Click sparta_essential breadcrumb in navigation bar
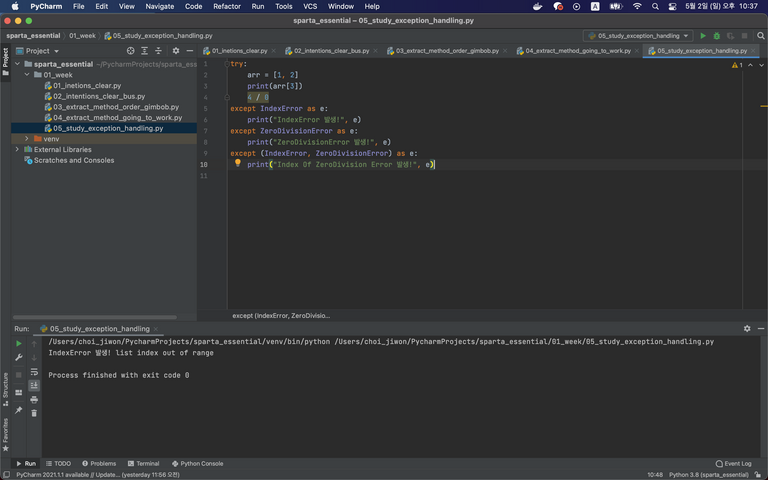768x480 pixels. 33,36
